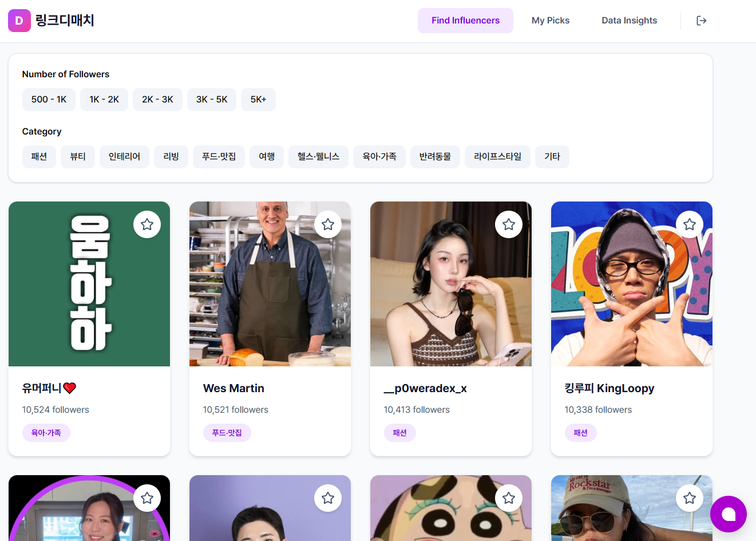This screenshot has height=541, width=756.
Task: Click the 패션 tag on KingLoopy card
Action: (x=581, y=433)
